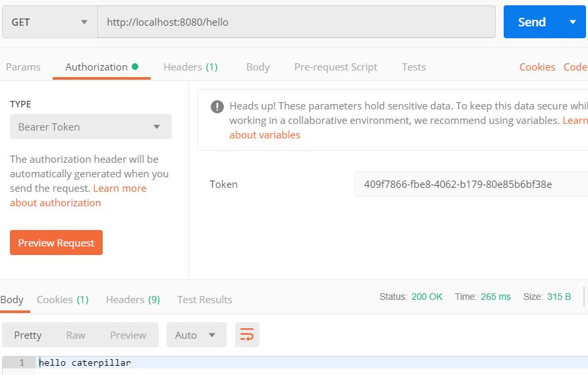Follow the Learn more about authorization link

[78, 195]
